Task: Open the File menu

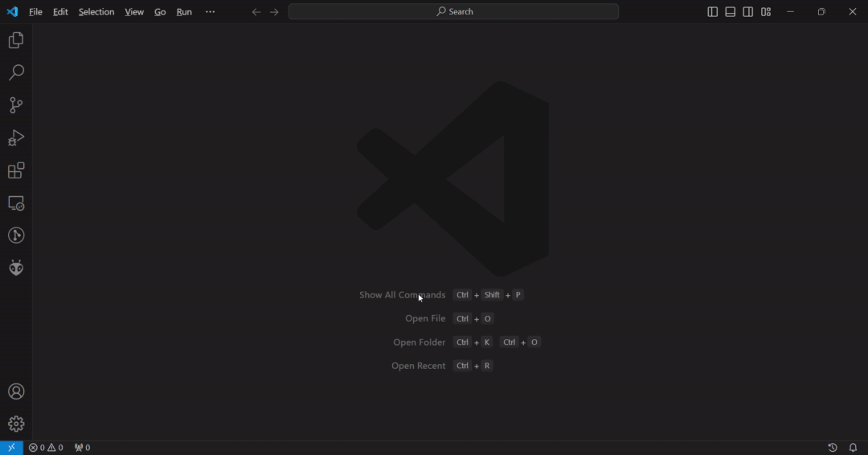Action: [x=35, y=12]
